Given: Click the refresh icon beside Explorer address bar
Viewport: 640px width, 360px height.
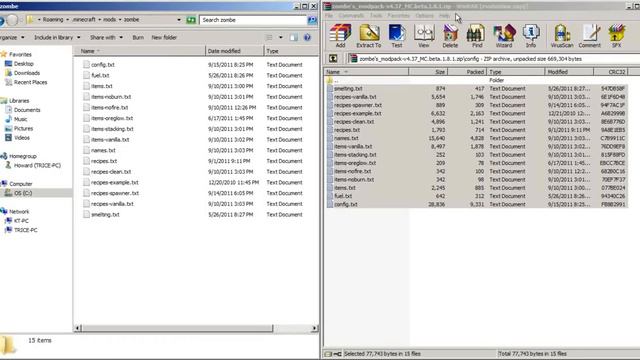Looking at the screenshot, I should (x=191, y=20).
